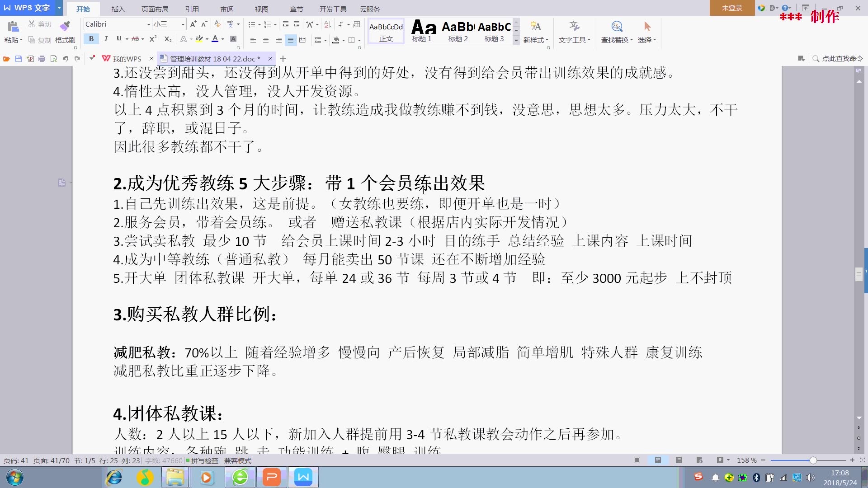Save document with floppy disk icon
The width and height of the screenshot is (868, 488).
click(19, 59)
